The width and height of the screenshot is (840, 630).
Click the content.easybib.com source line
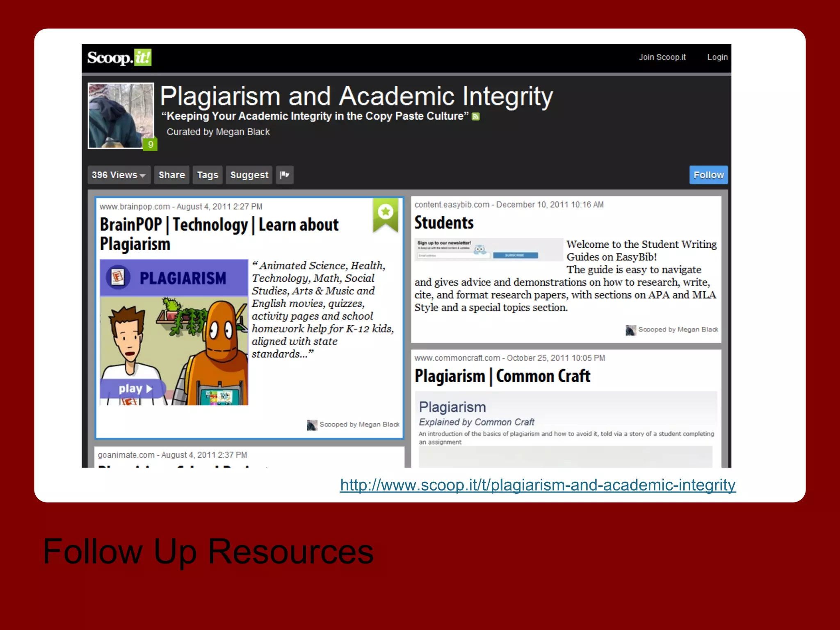[x=509, y=205]
